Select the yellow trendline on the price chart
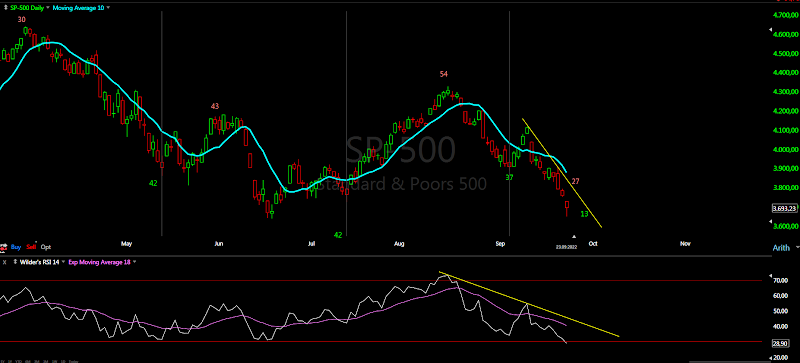 pos(561,172)
